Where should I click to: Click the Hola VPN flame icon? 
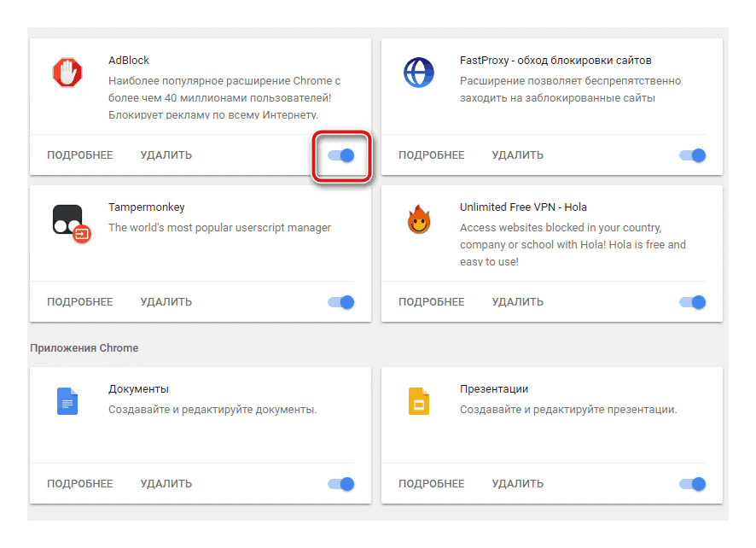(x=418, y=221)
